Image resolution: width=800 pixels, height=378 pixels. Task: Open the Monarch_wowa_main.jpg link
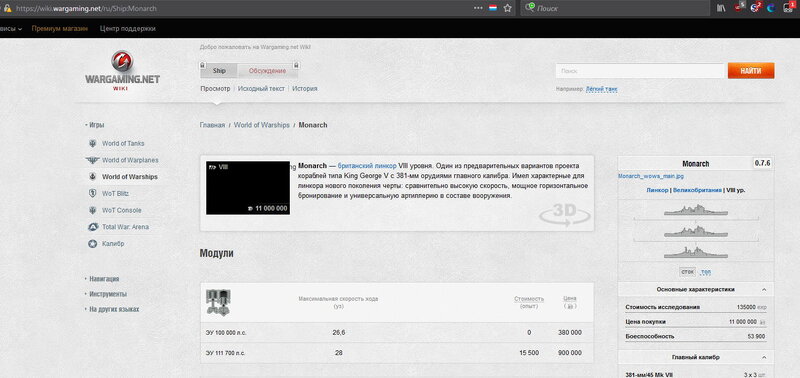click(x=651, y=176)
